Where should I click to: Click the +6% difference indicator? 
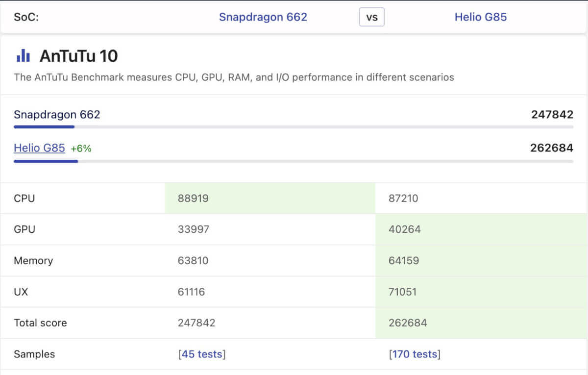click(81, 148)
